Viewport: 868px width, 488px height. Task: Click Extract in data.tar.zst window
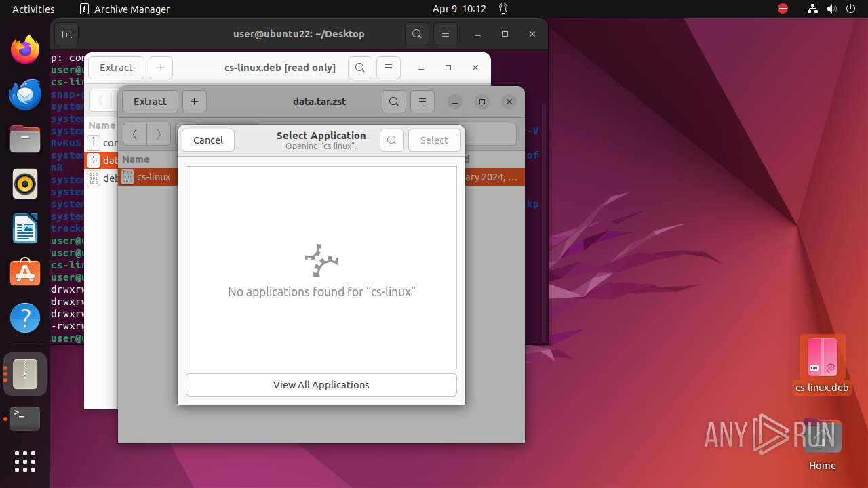pyautogui.click(x=150, y=102)
